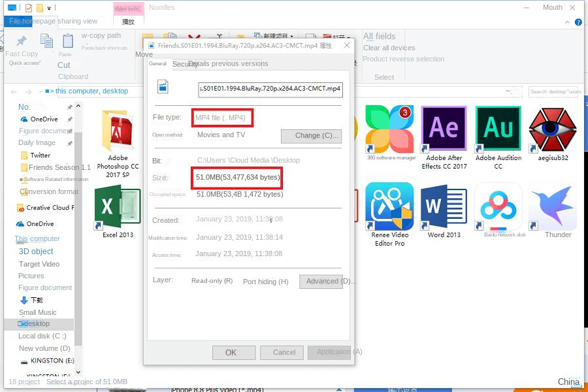
Task: Collapse the ribbon with the chevron
Action: (x=567, y=22)
